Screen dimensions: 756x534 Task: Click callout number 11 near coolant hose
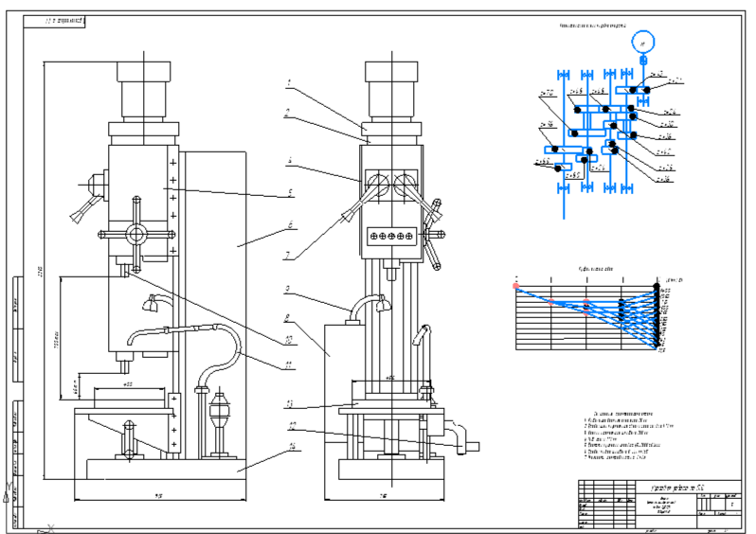288,365
